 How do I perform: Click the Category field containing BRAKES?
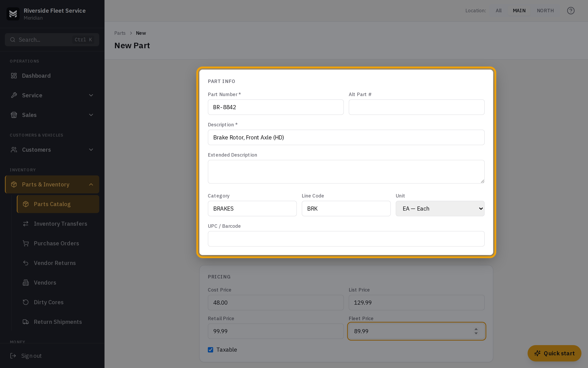[252, 209]
